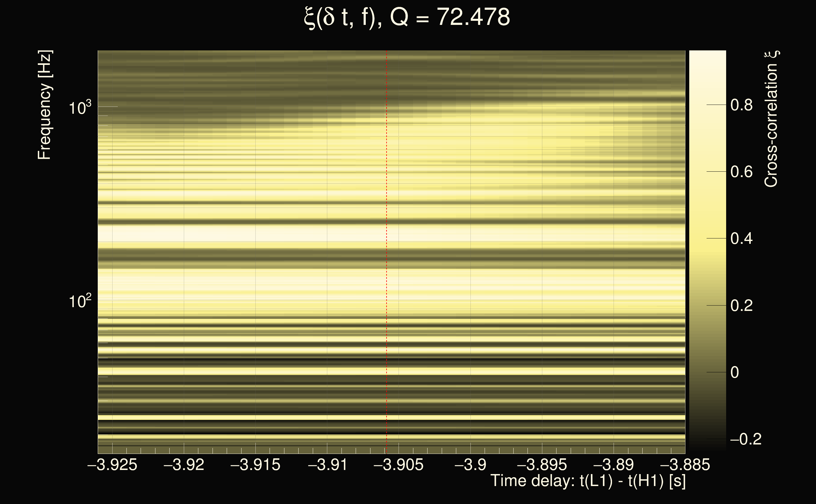816x504 pixels.
Task: Click the −3.915 time delay tick label
Action: [x=255, y=465]
